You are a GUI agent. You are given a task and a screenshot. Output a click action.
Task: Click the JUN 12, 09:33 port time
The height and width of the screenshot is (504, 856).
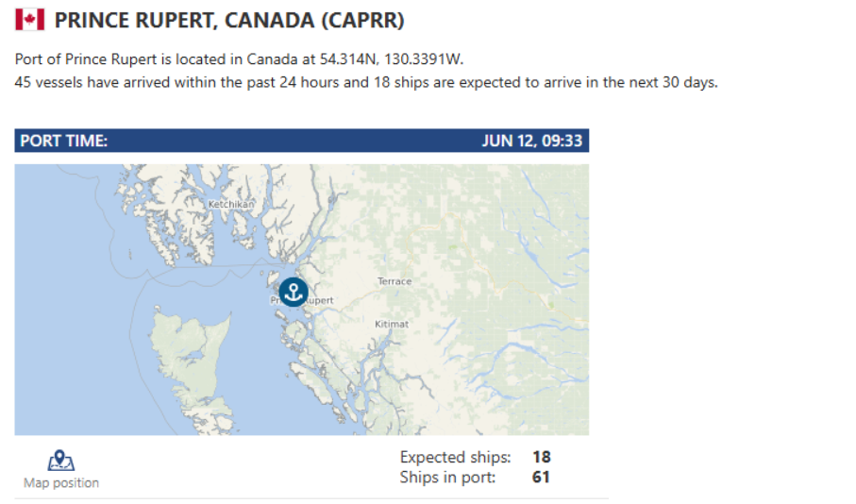coord(531,141)
